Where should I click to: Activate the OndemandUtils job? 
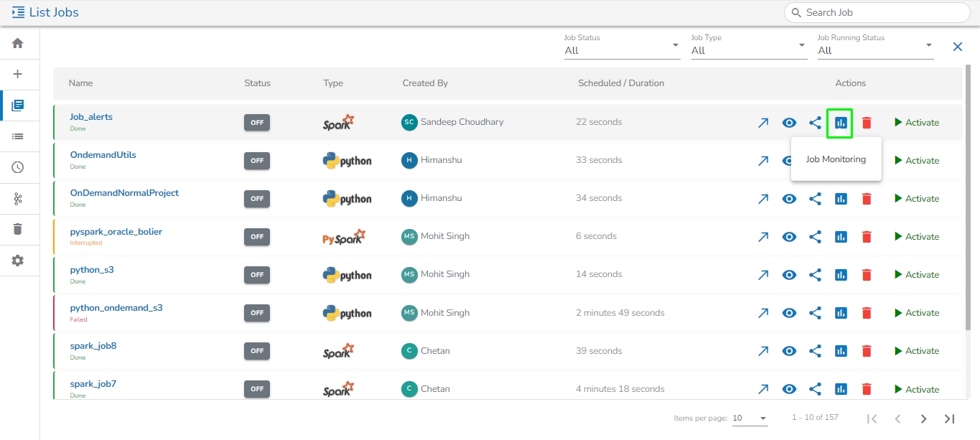[x=917, y=161]
